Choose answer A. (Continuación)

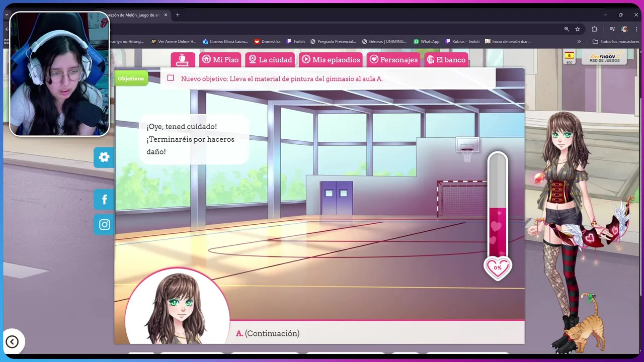tap(268, 333)
